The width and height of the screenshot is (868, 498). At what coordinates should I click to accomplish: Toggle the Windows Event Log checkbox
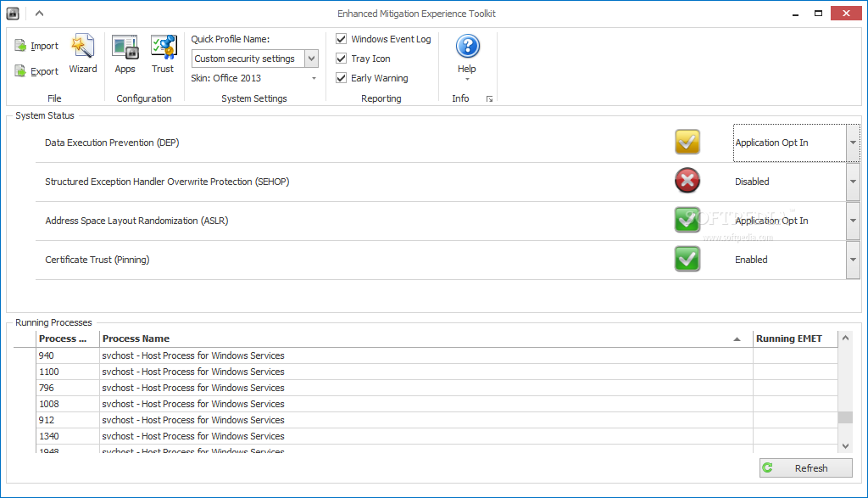coord(342,39)
